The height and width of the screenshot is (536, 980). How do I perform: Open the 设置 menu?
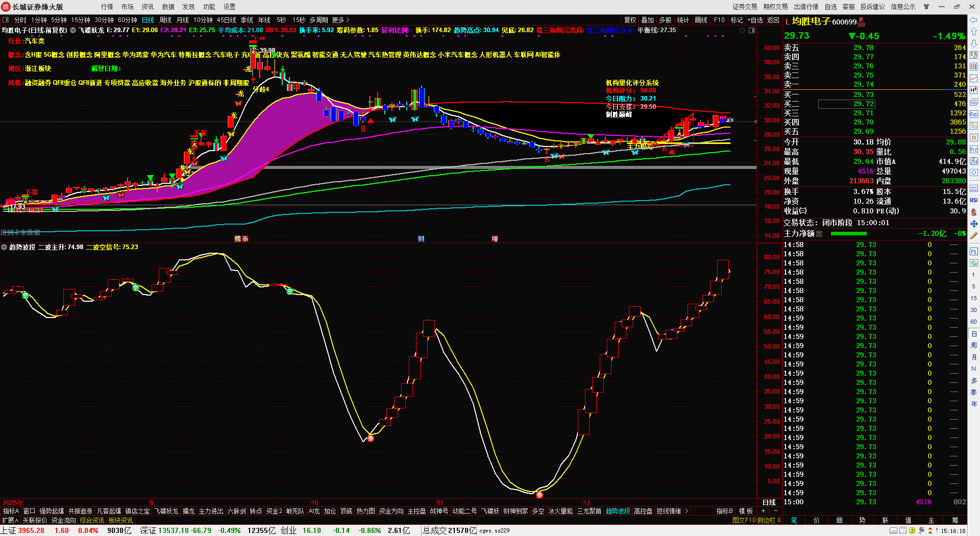(230, 7)
